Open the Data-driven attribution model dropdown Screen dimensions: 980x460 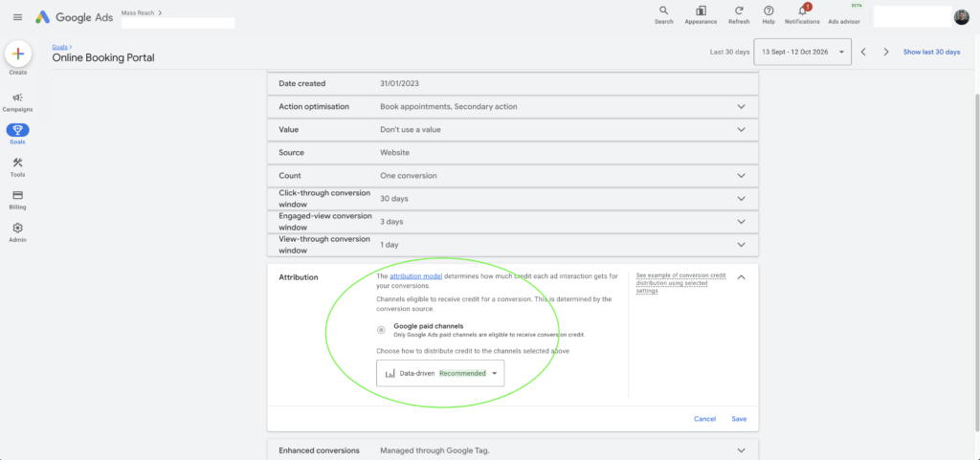pyautogui.click(x=440, y=373)
